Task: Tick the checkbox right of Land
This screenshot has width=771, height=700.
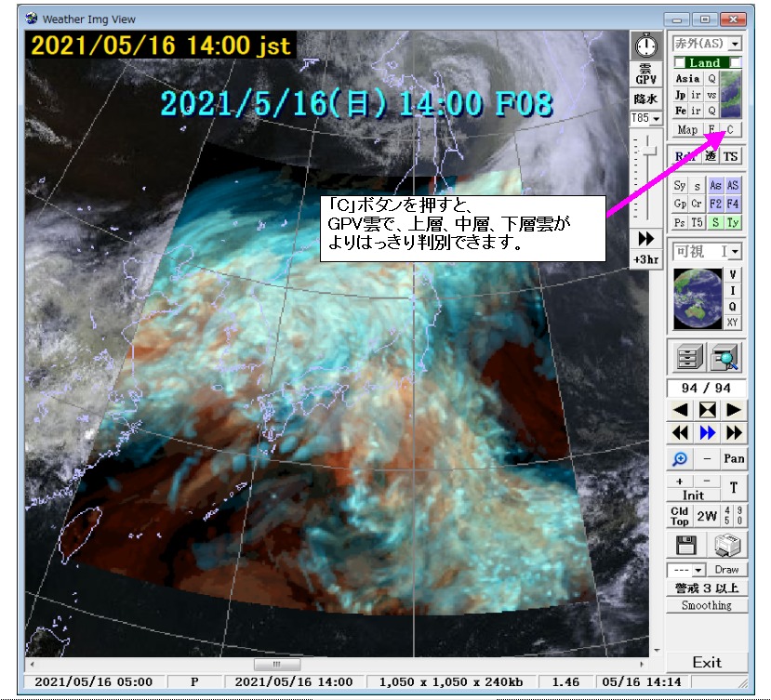Action: (x=736, y=62)
